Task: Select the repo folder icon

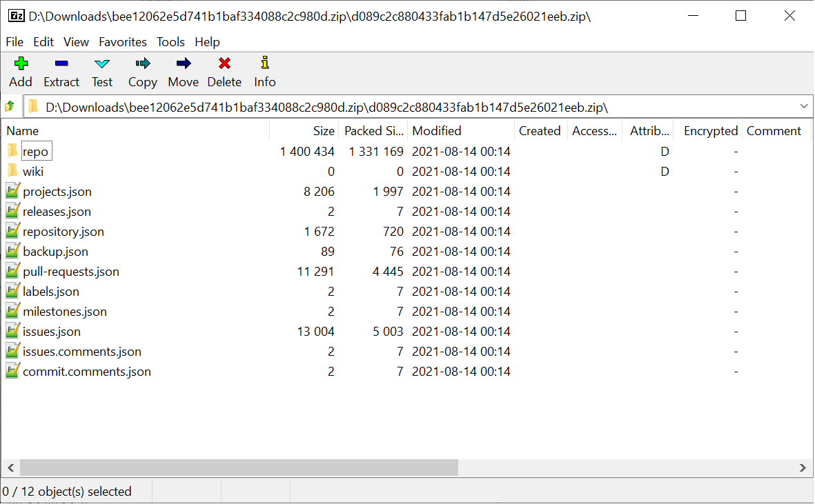Action: pyautogui.click(x=12, y=151)
